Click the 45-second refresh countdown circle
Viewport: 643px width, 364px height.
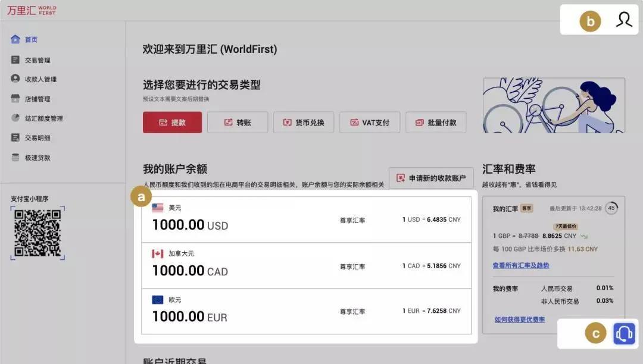pyautogui.click(x=611, y=208)
